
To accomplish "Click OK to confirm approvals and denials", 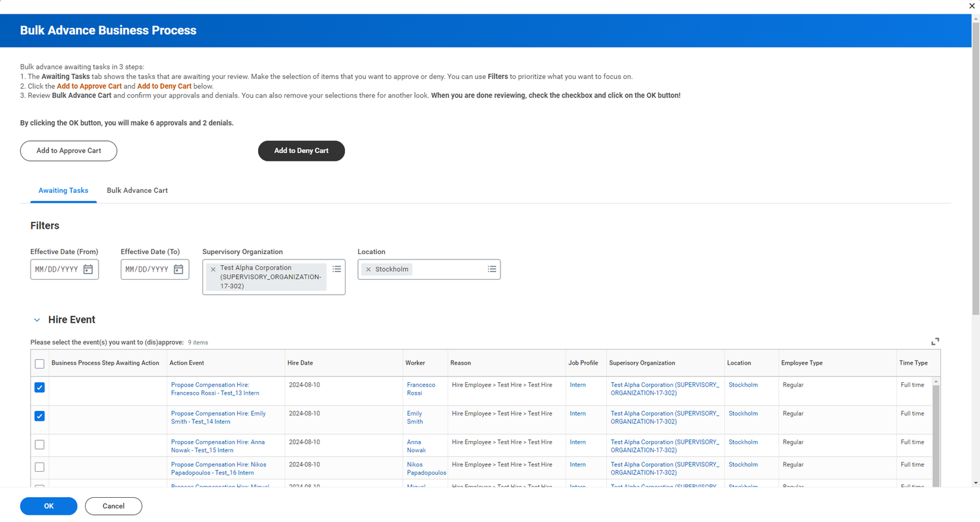I will point(48,506).
